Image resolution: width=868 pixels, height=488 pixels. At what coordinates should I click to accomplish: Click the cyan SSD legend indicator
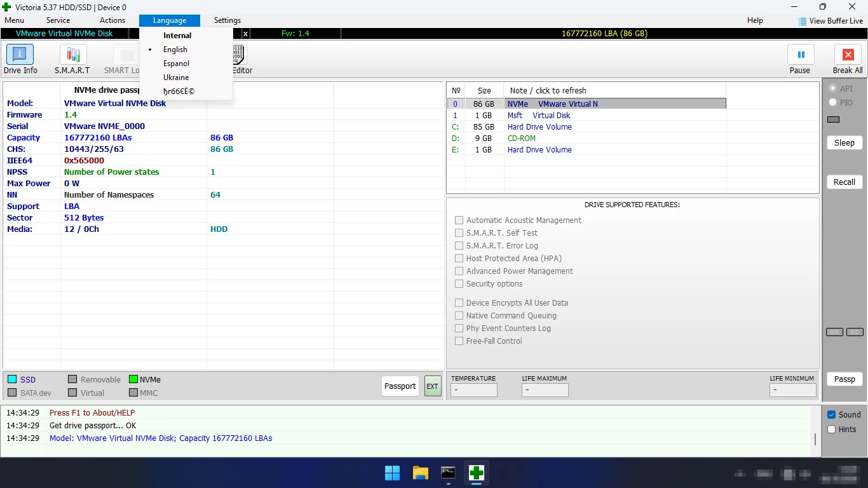(x=12, y=379)
